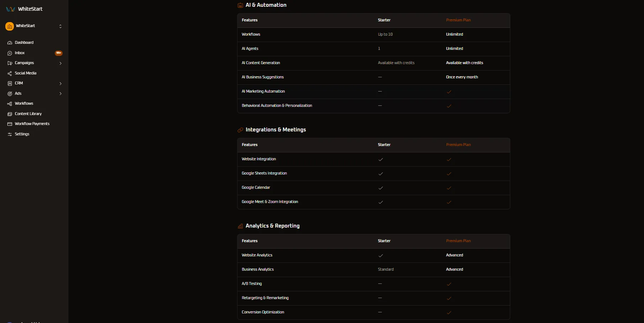Expand the Ads submenu chevron
The width and height of the screenshot is (644, 323).
(x=60, y=94)
